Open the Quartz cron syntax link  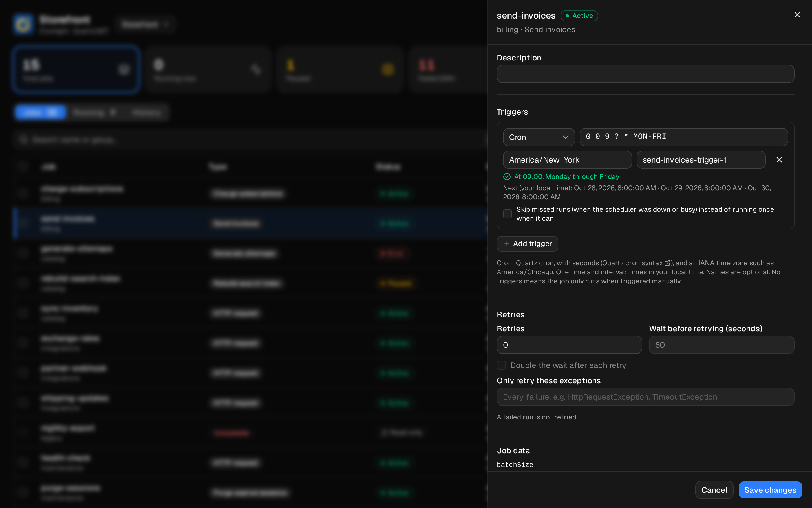point(632,263)
